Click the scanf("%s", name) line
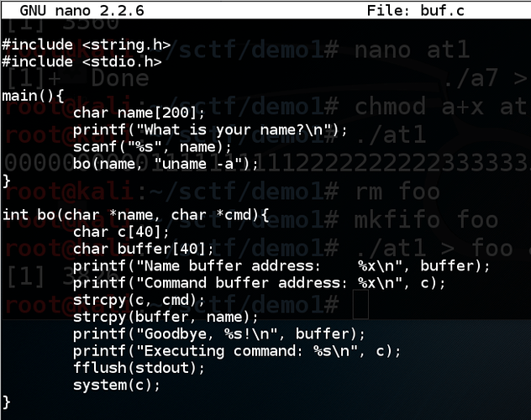 [152, 147]
